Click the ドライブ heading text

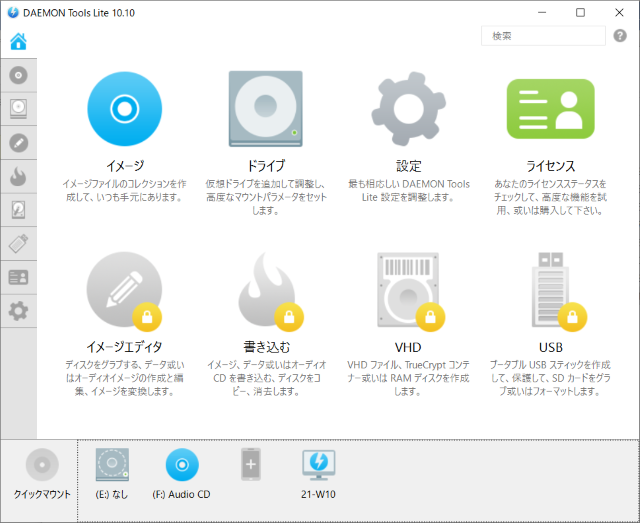[x=266, y=165]
